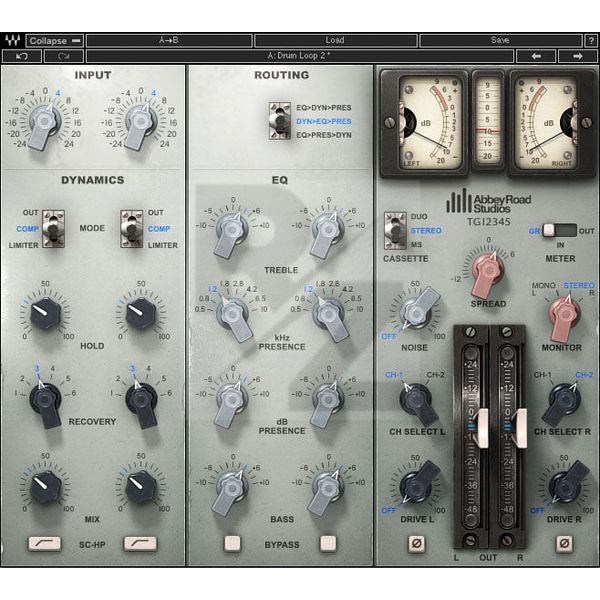Click the left HOLD knob
This screenshot has height=600, width=600.
pyautogui.click(x=45, y=313)
